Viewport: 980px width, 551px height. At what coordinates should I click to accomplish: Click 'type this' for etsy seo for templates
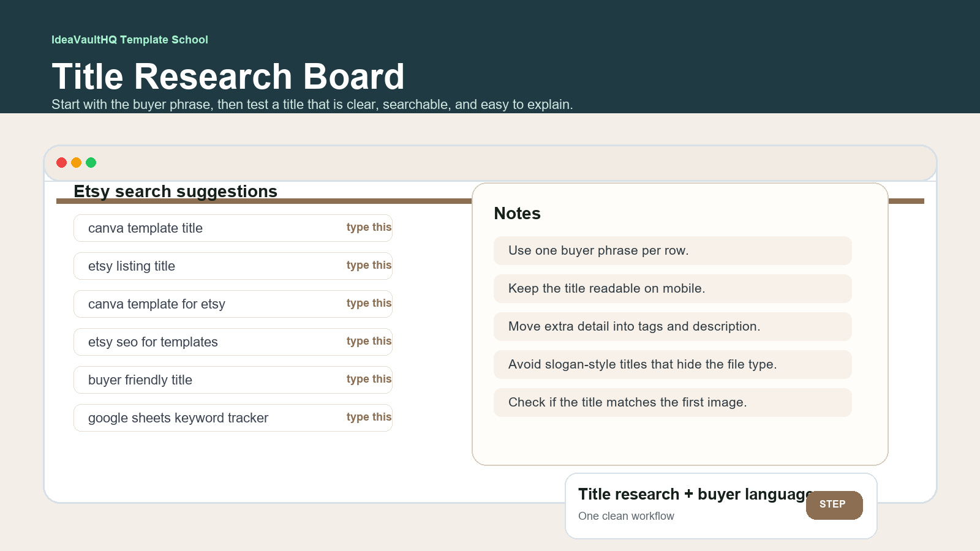369,341
